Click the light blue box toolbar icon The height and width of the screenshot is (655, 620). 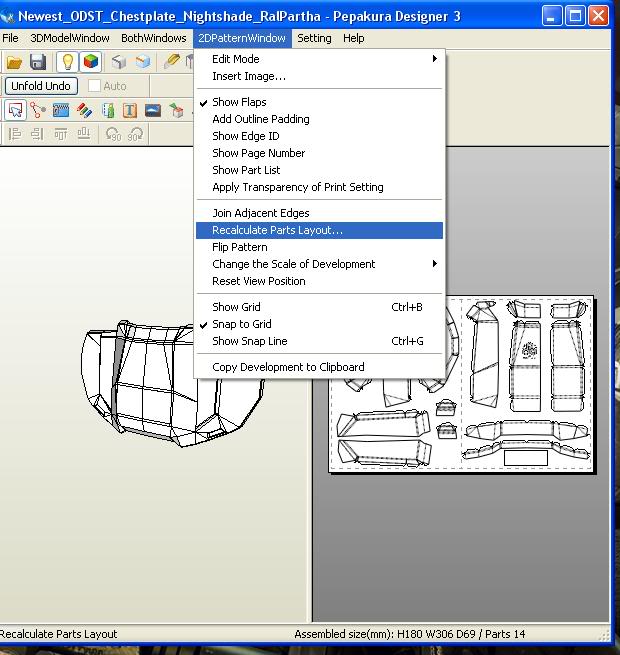[142, 62]
